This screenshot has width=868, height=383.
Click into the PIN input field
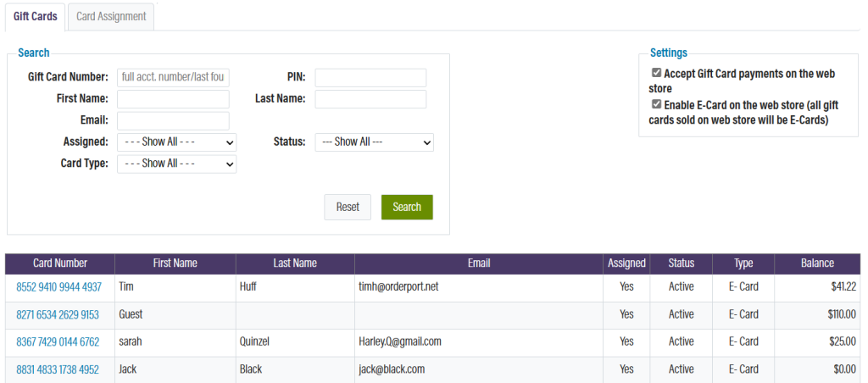point(371,77)
